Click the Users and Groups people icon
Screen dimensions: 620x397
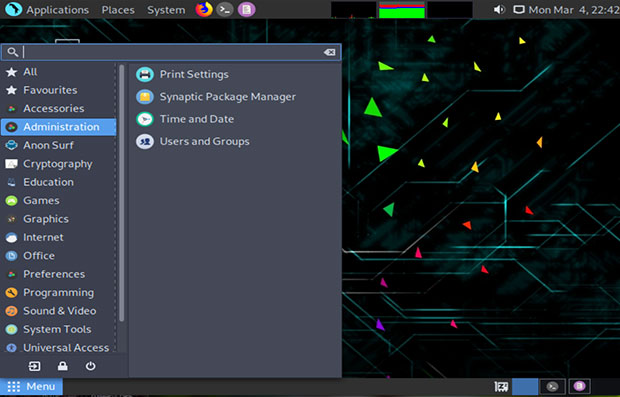[145, 141]
